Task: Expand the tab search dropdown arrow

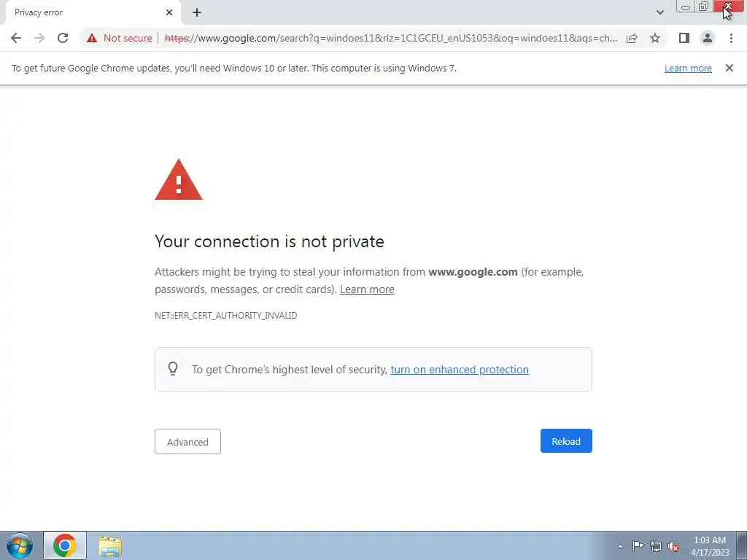Action: tap(659, 12)
